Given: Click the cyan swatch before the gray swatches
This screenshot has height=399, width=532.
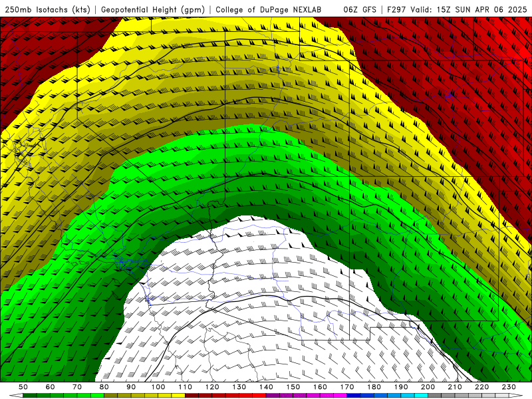Looking at the screenshot, I should 421,396.
